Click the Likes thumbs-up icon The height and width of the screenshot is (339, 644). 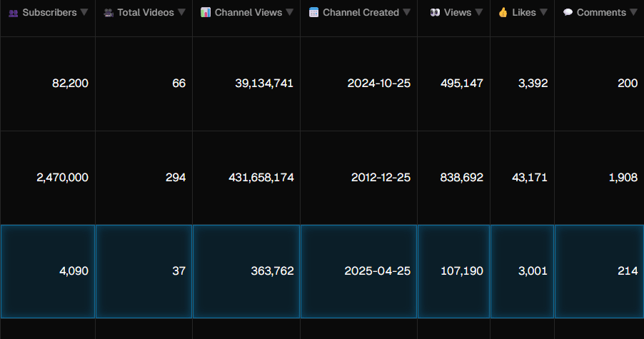point(503,12)
